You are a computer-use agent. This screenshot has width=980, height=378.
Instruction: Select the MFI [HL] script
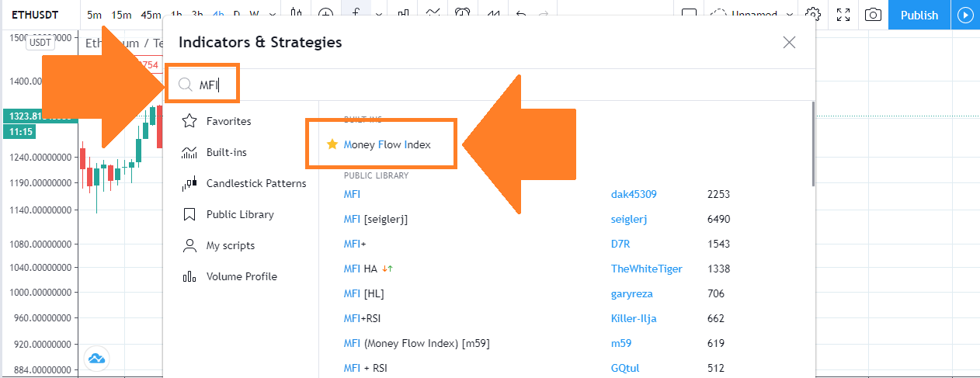click(x=363, y=293)
